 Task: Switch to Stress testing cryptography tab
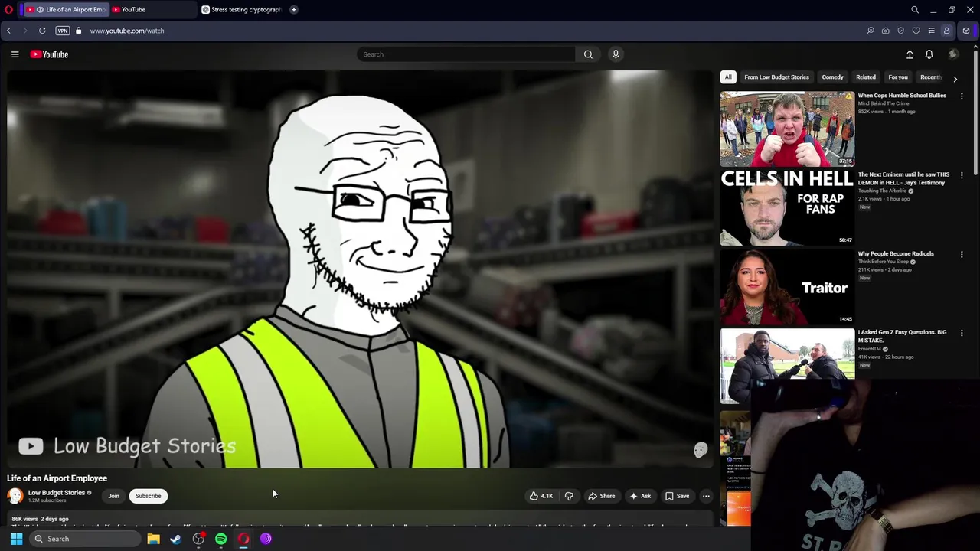pos(241,10)
